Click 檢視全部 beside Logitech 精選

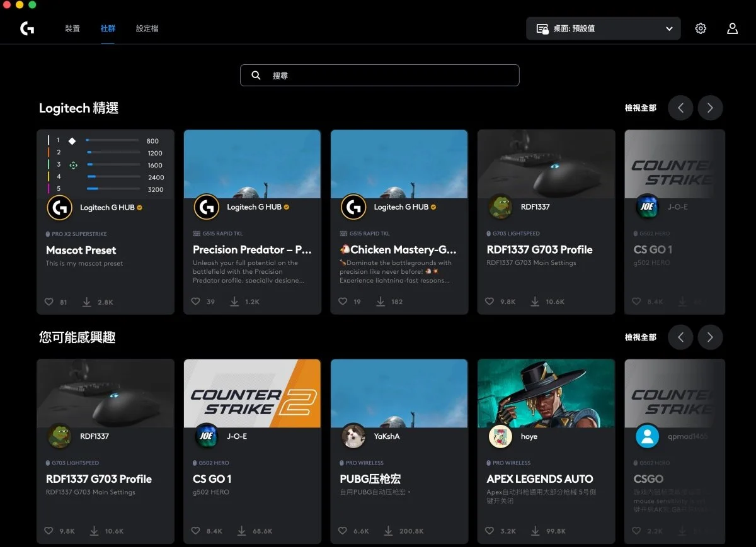click(x=640, y=108)
